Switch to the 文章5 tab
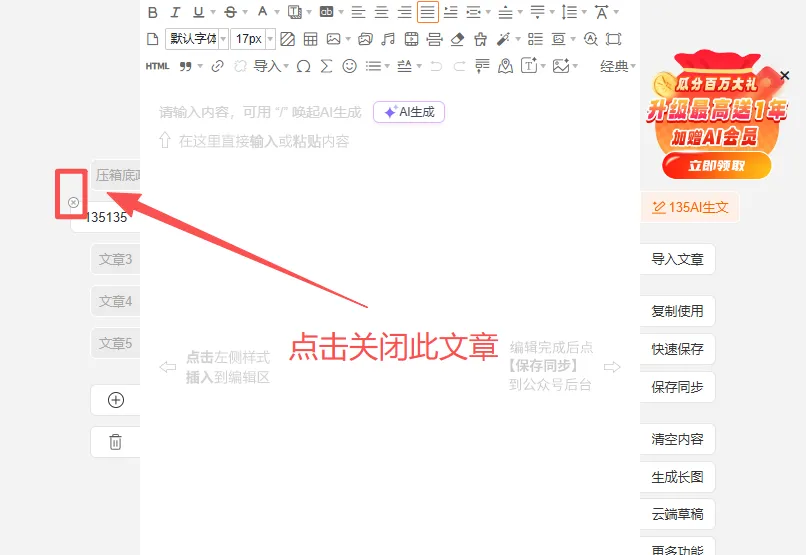This screenshot has width=806, height=555. 116,343
